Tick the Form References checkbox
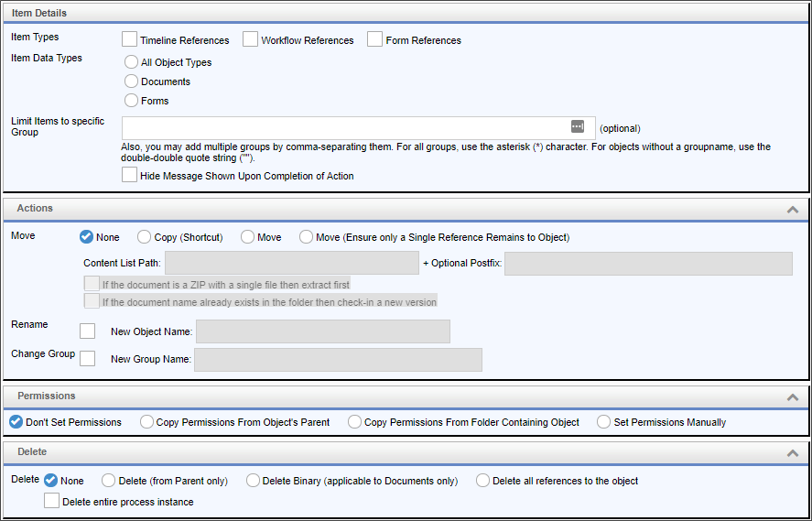This screenshot has width=812, height=521. pos(374,39)
